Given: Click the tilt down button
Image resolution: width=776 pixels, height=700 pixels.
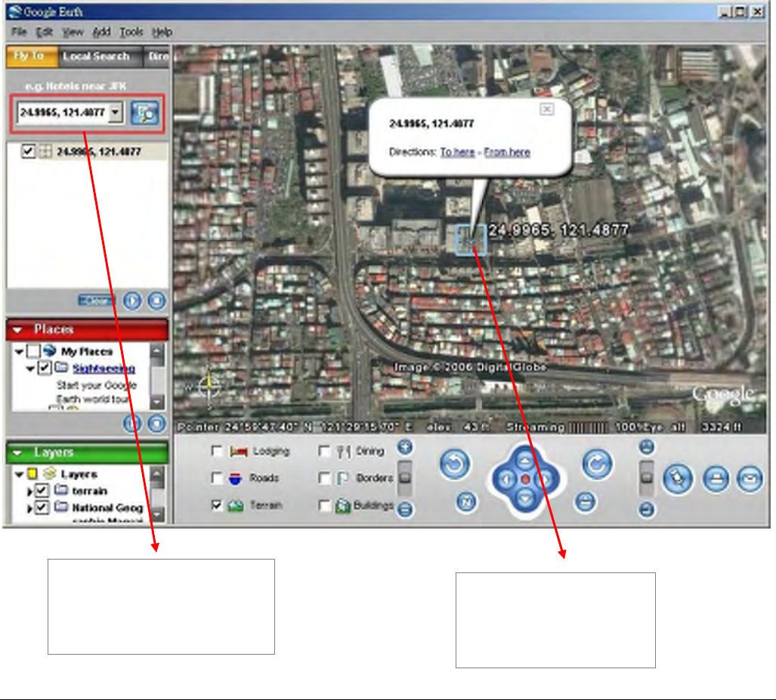Looking at the screenshot, I should point(646,509).
